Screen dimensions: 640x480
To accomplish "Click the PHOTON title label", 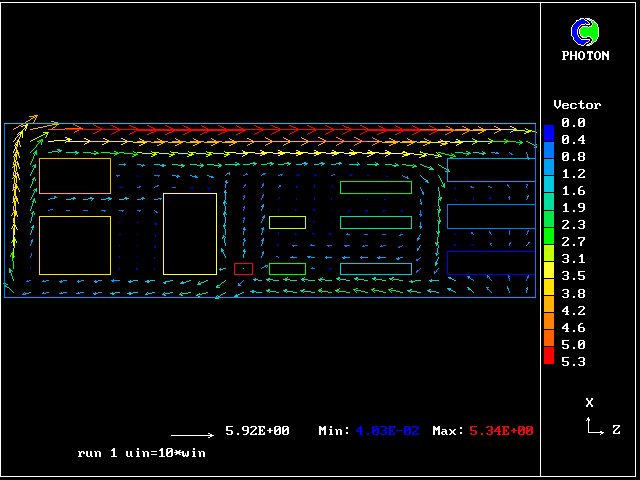I will click(x=585, y=56).
